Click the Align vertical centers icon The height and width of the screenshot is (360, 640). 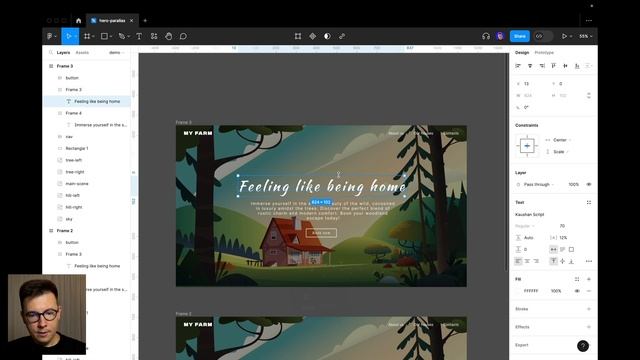565,66
